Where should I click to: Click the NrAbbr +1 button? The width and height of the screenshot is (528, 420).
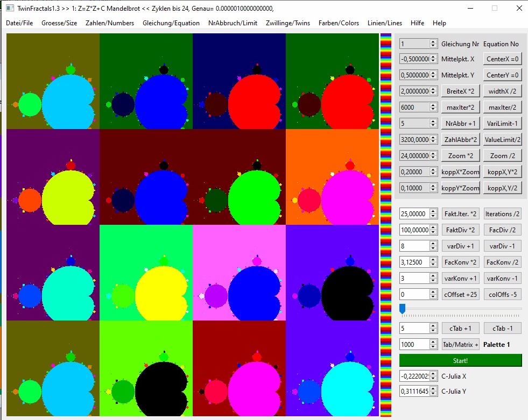click(460, 124)
